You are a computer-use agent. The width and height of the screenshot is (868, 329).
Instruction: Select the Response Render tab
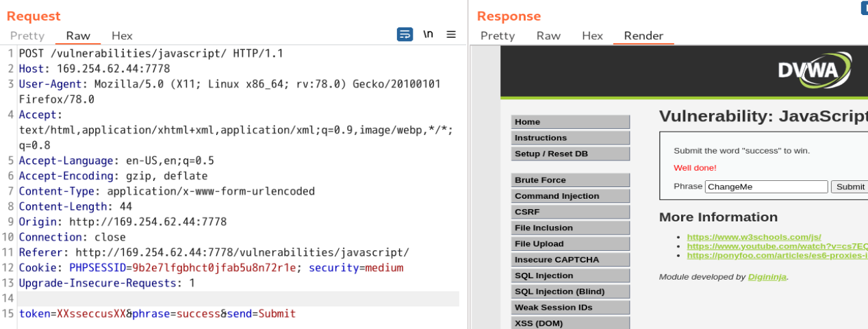coord(643,36)
